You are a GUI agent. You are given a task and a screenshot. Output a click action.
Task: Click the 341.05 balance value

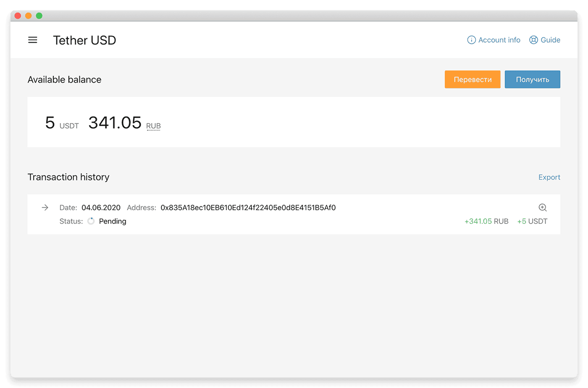pyautogui.click(x=115, y=122)
